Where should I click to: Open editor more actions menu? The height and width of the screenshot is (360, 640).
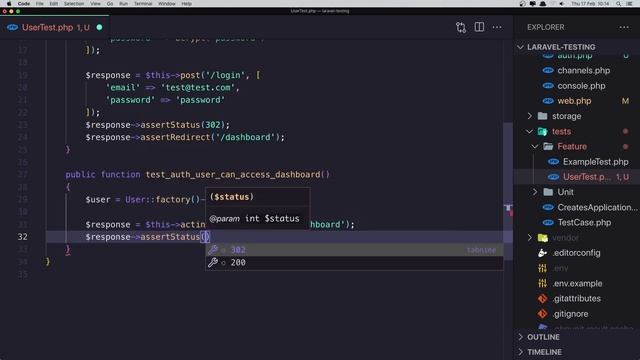497,27
